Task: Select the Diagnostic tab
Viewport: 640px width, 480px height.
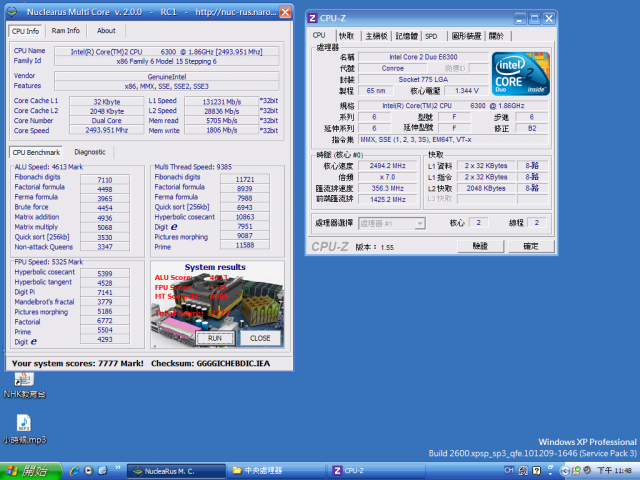Action: click(x=89, y=152)
